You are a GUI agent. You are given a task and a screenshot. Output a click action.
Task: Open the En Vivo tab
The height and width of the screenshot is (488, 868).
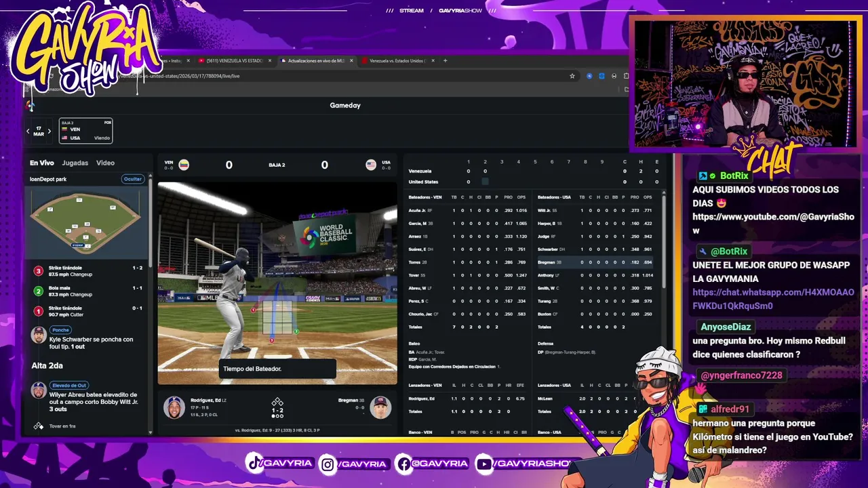[x=42, y=163]
